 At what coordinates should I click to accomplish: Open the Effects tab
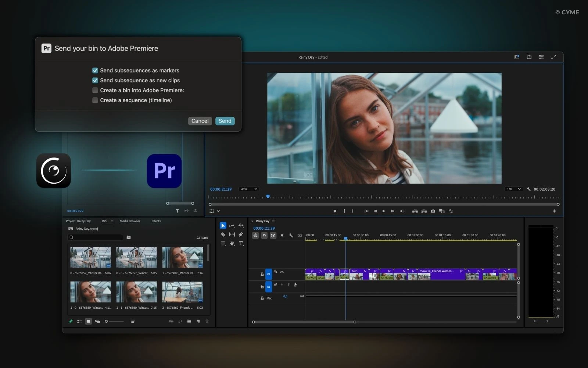156,221
